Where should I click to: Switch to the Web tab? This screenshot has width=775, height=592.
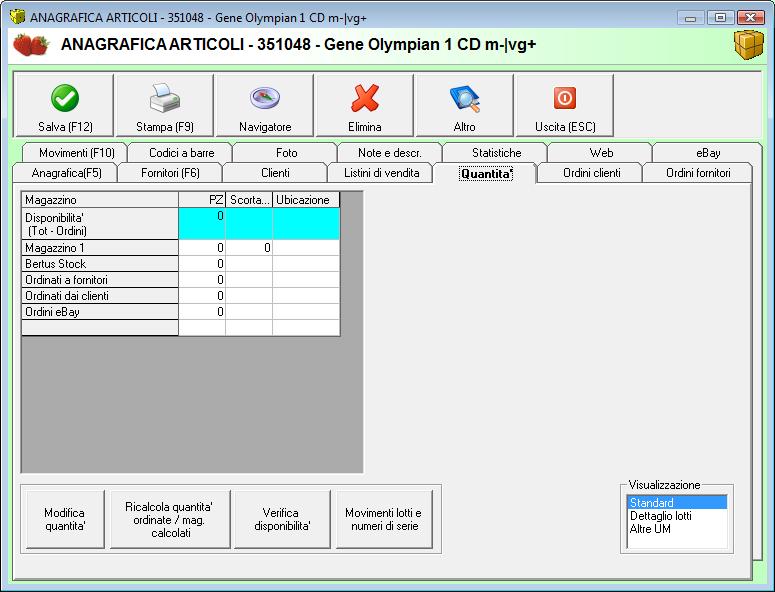tap(601, 153)
